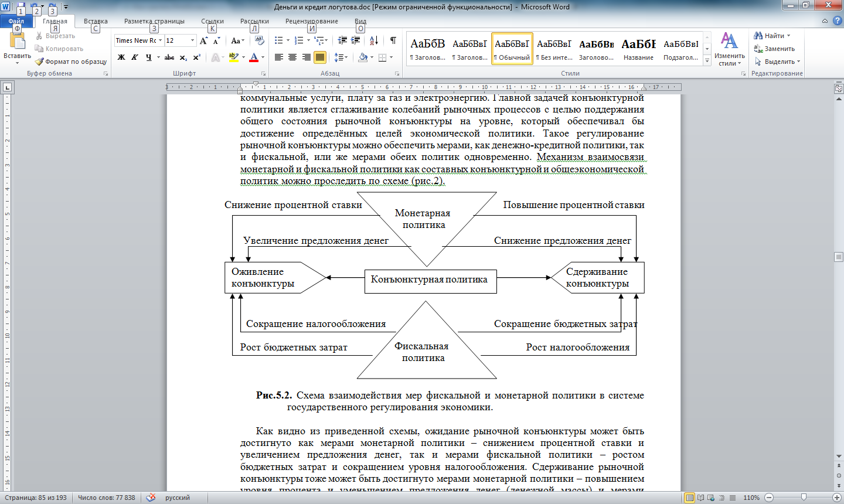This screenshot has height=504, width=844.
Task: Click the Clear Formatting icon
Action: point(260,40)
